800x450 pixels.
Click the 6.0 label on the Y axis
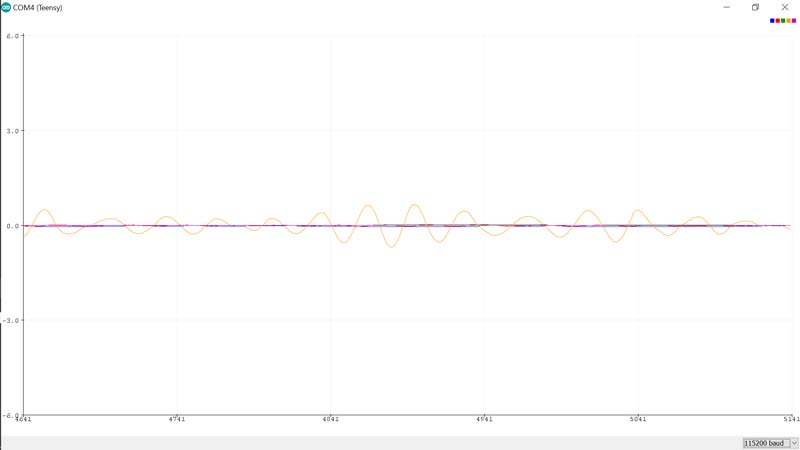click(x=13, y=36)
